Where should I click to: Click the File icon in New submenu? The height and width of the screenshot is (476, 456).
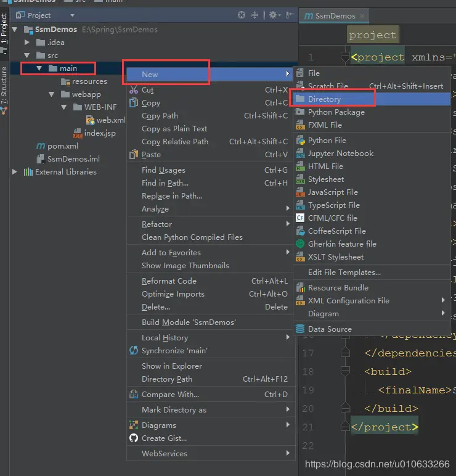coord(300,73)
